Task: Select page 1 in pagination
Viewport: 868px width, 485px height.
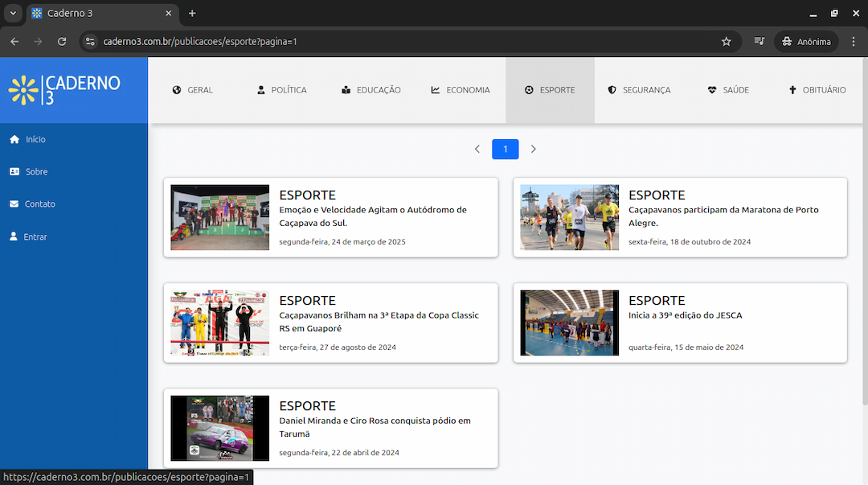Action: tap(506, 149)
